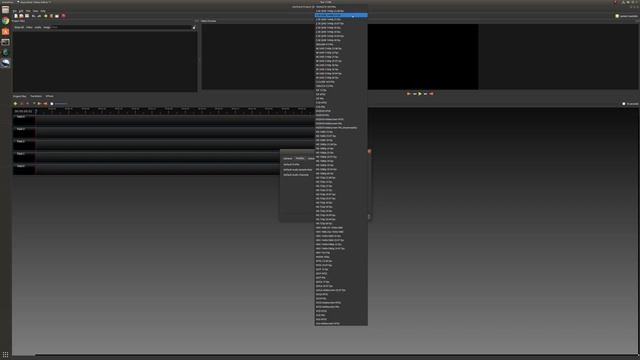The width and height of the screenshot is (640, 360).
Task: Select 4K UHD 2160p 29.97 fps profile
Action: [x=341, y=61]
